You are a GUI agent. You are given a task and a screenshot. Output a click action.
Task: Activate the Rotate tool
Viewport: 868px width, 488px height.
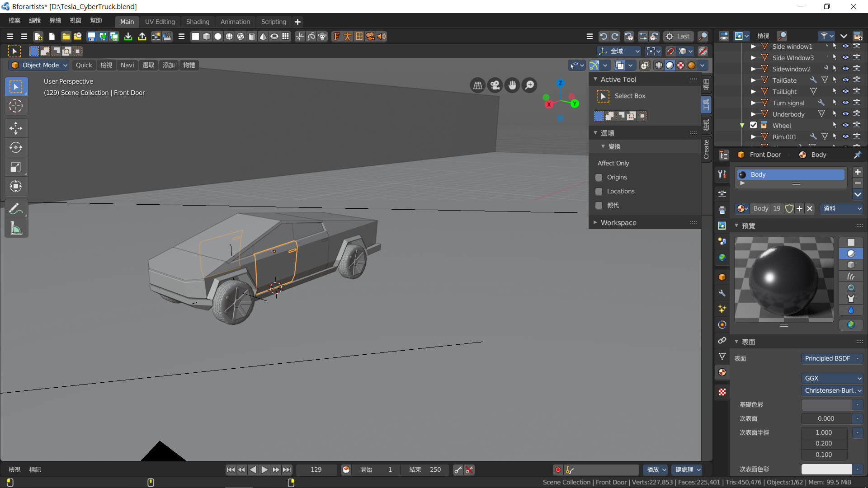[16, 148]
